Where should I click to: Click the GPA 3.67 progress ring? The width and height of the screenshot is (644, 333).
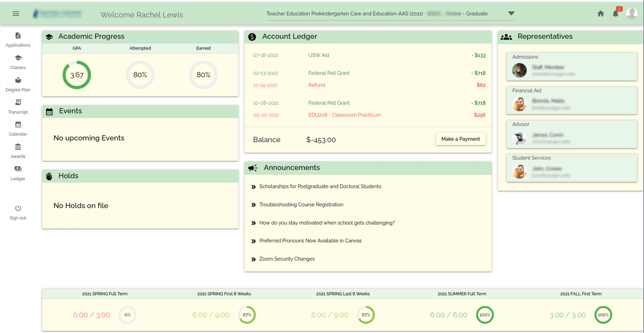pyautogui.click(x=77, y=75)
